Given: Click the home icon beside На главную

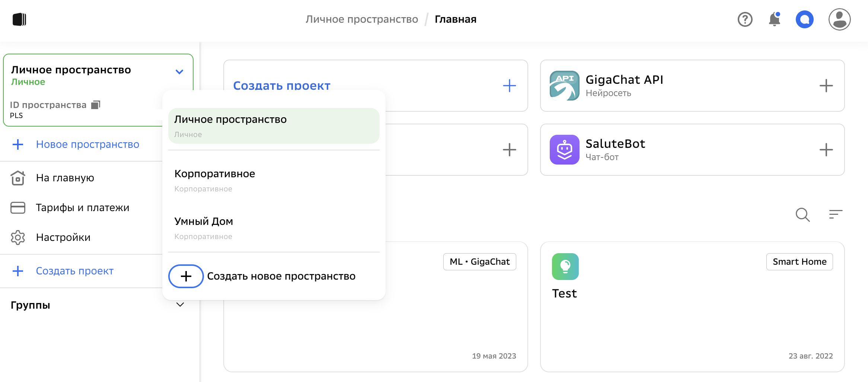Looking at the screenshot, I should 18,178.
